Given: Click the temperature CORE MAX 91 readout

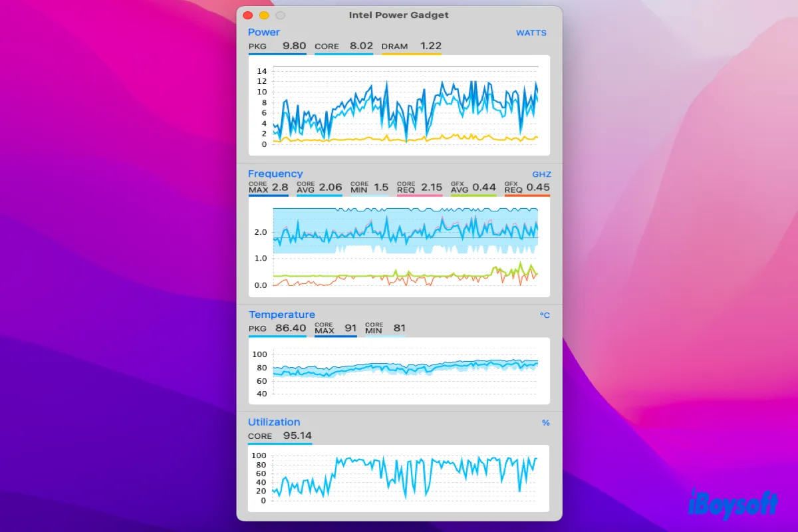Looking at the screenshot, I should pyautogui.click(x=336, y=328).
